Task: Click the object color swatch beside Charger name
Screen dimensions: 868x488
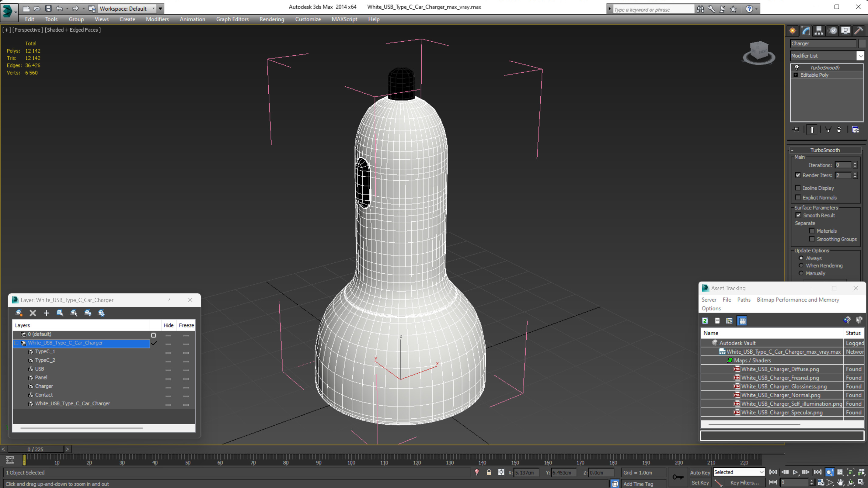Action: coord(862,43)
